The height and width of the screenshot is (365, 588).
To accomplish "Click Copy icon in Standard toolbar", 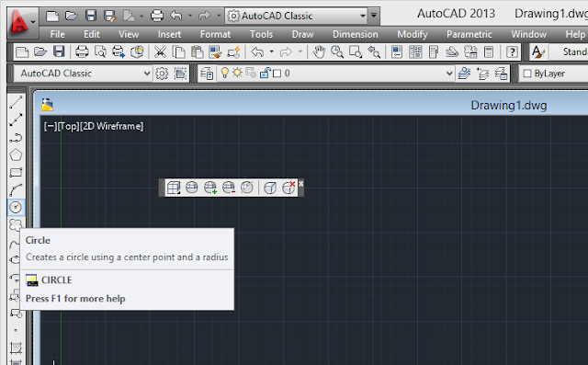I will coord(178,51).
